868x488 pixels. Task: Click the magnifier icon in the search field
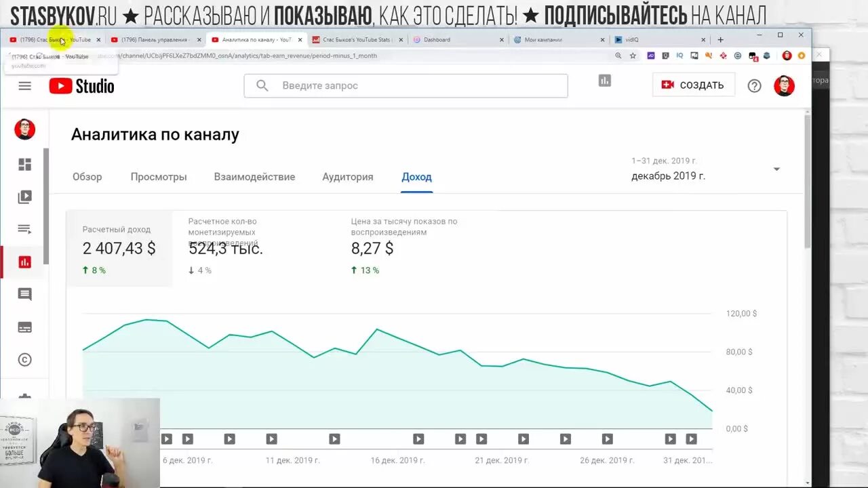tap(262, 85)
